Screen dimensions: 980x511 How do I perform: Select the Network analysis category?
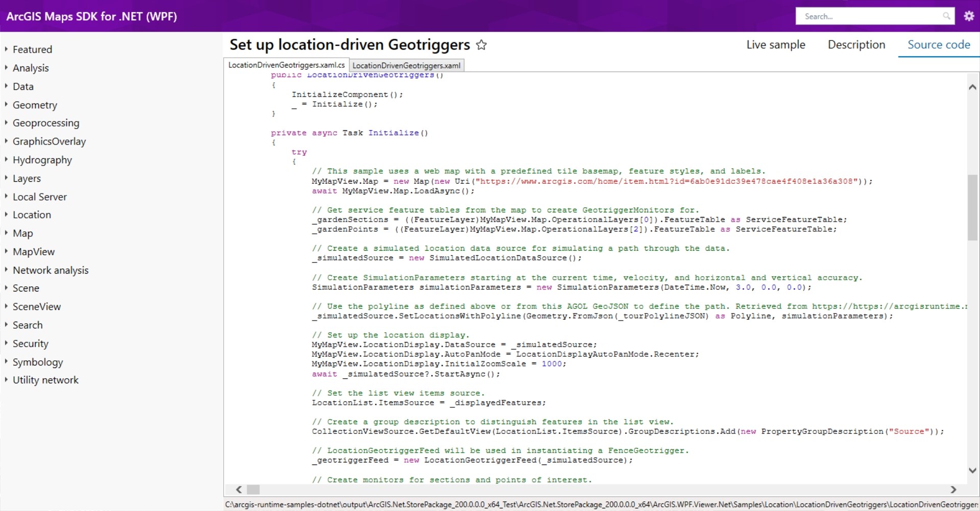coord(51,270)
